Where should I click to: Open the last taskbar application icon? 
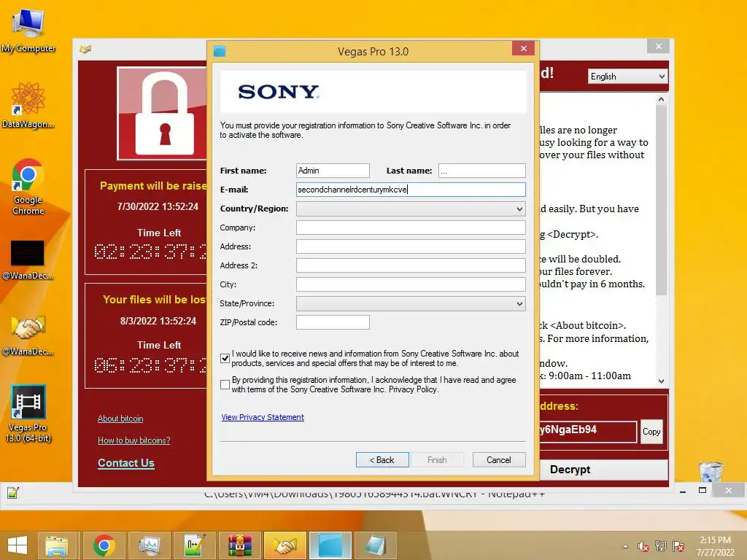(376, 545)
